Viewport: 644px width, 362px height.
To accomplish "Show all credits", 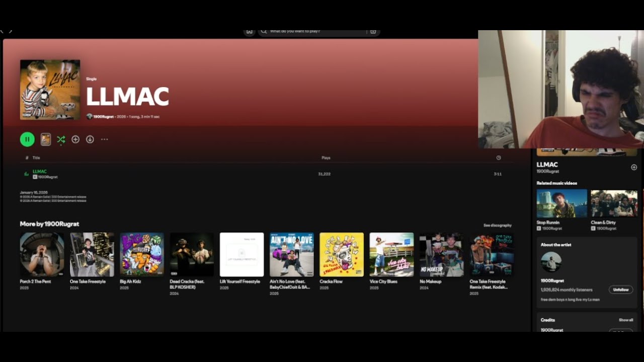I will [x=626, y=320].
